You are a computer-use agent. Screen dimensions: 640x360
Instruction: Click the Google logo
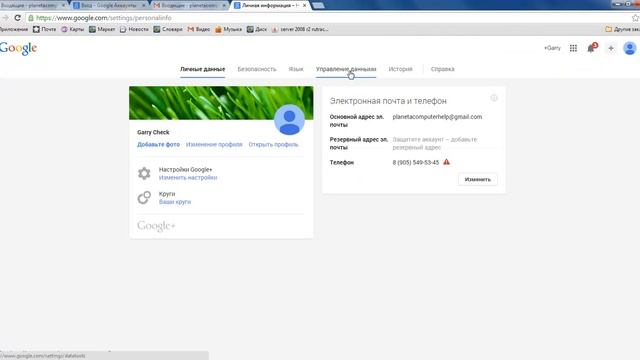[x=18, y=48]
